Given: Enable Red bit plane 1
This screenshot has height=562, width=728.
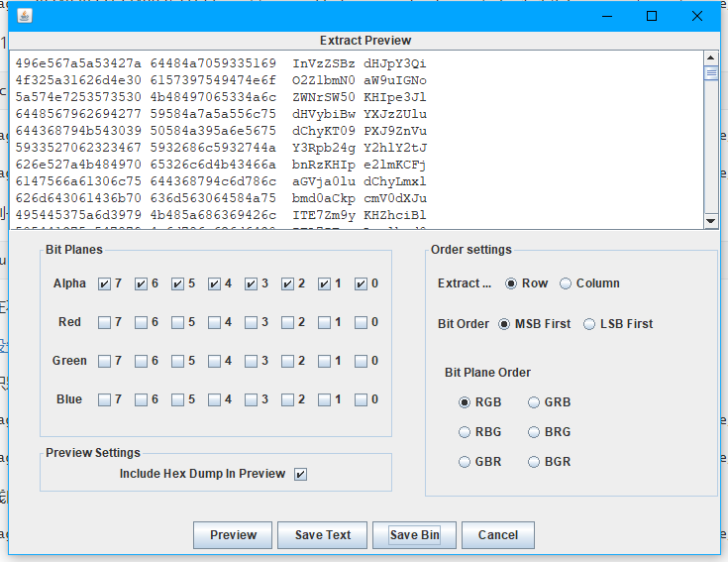Looking at the screenshot, I should coord(325,322).
